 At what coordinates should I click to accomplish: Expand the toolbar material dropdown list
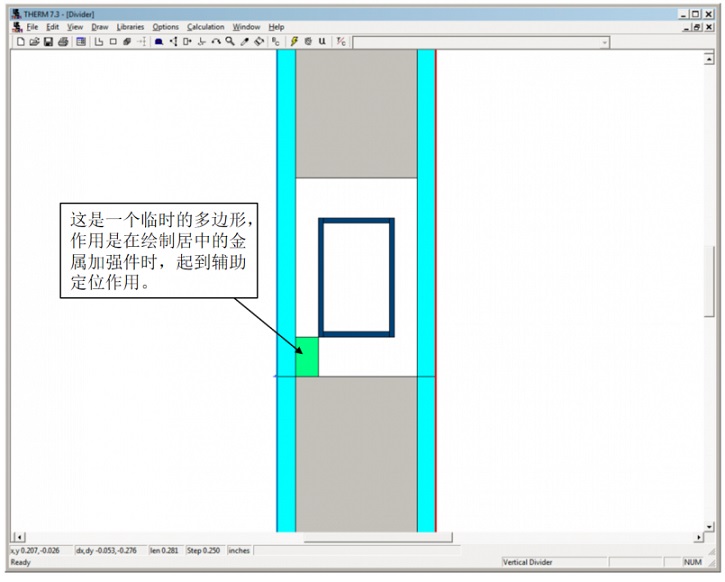point(604,42)
